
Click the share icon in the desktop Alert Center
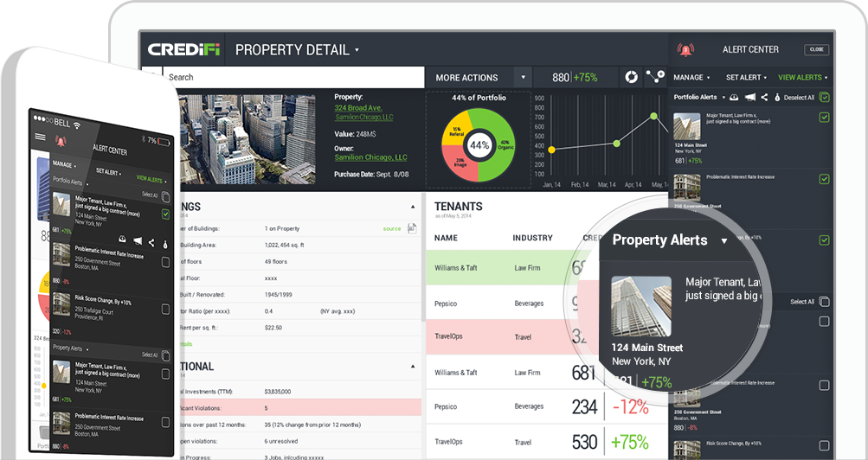764,98
